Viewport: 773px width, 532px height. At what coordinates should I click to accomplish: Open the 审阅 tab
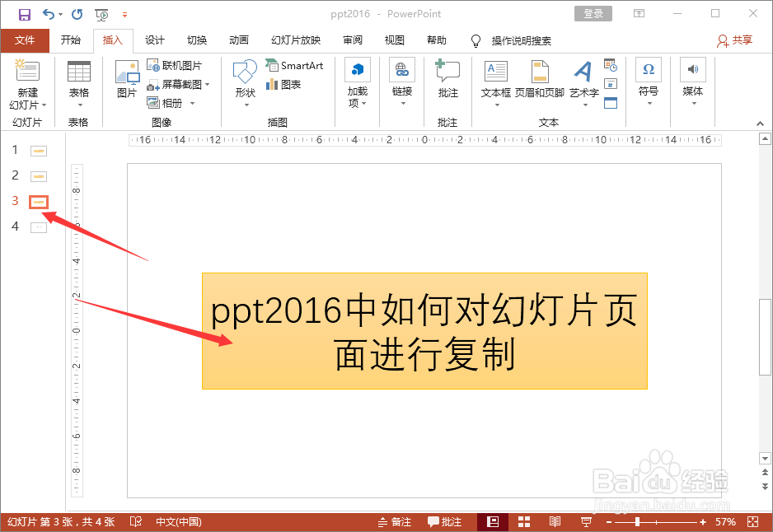tap(353, 40)
